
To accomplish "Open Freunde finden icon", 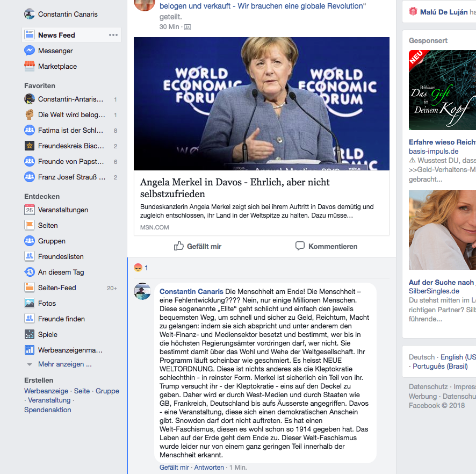I will click(30, 319).
